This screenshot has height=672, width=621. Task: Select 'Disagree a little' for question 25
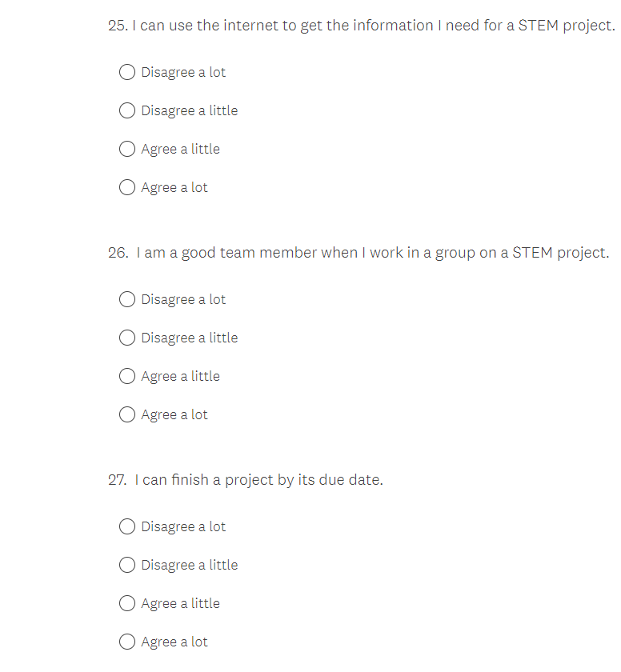pyautogui.click(x=127, y=111)
